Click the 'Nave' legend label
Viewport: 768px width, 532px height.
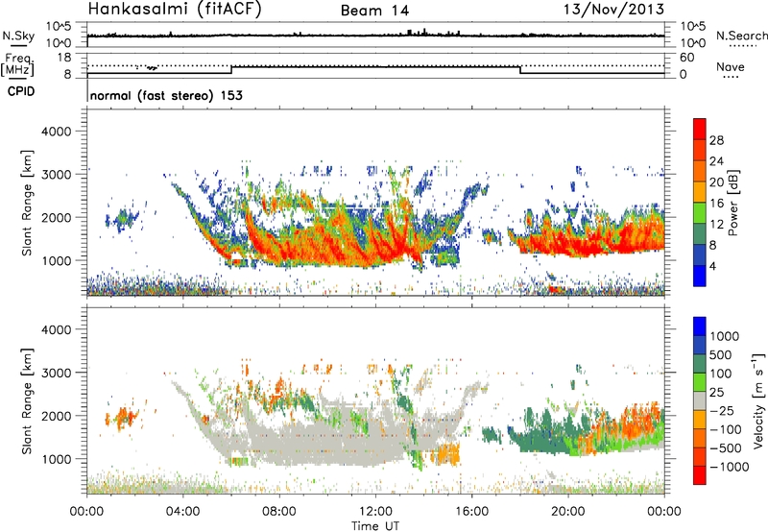coord(731,66)
